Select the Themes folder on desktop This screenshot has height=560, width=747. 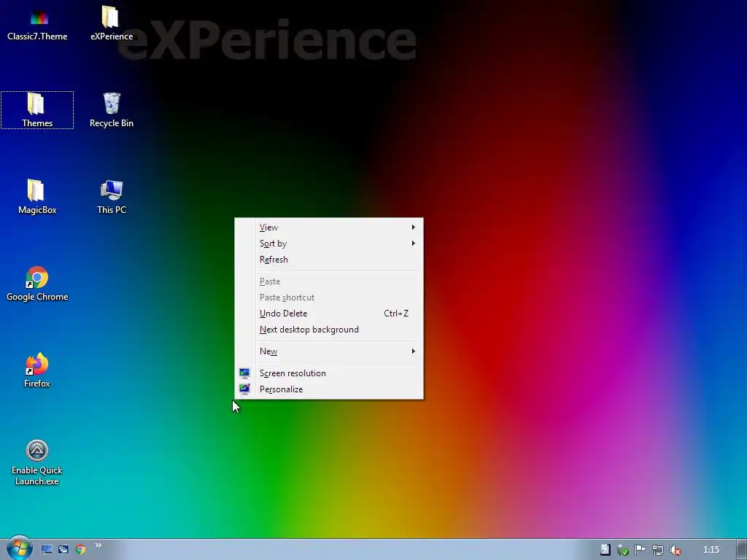[37, 110]
